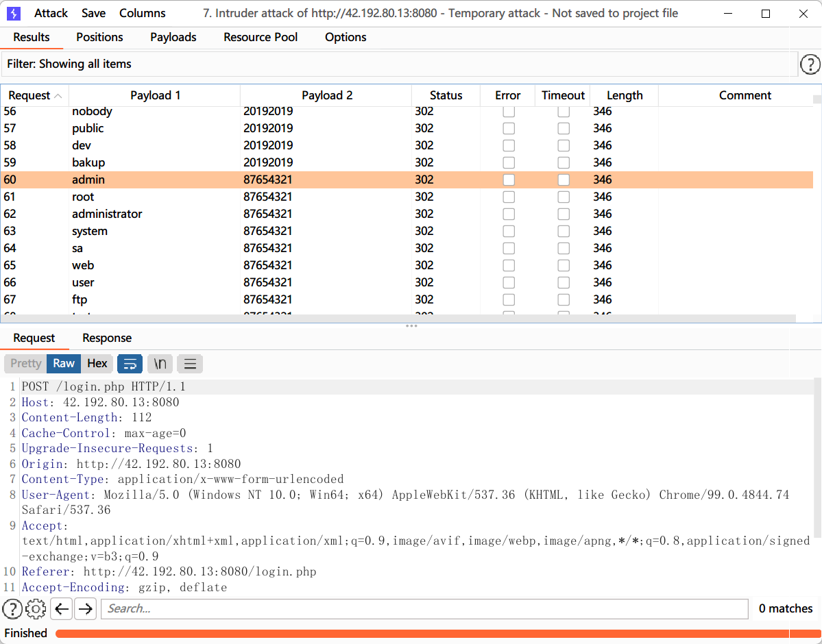Viewport: 822px width, 644px height.
Task: Open the Response tab
Action: (x=107, y=338)
